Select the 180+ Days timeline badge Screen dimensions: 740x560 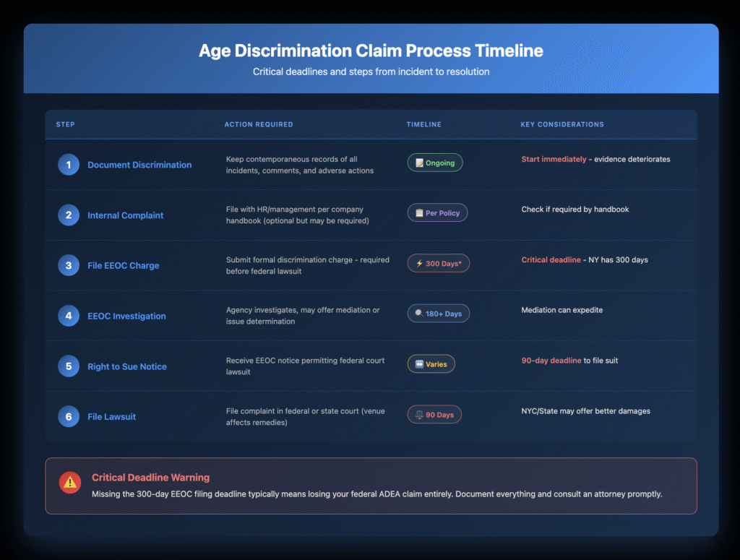438,314
